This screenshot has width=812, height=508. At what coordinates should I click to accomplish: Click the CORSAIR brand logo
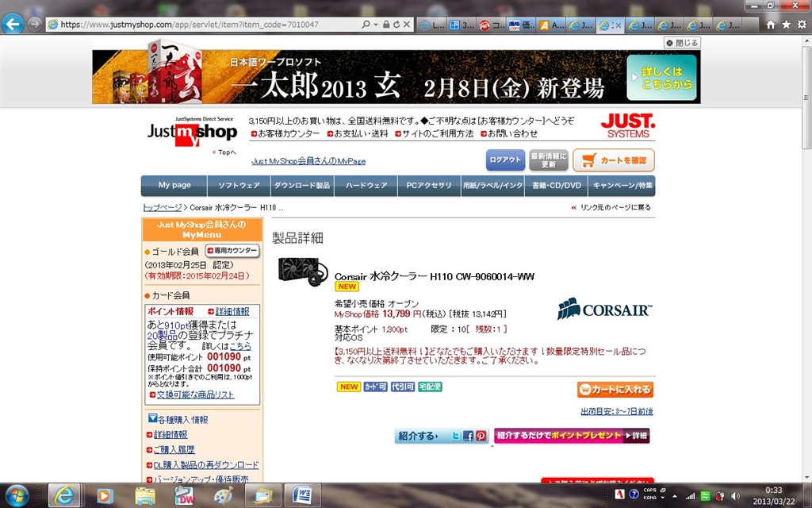[604, 310]
